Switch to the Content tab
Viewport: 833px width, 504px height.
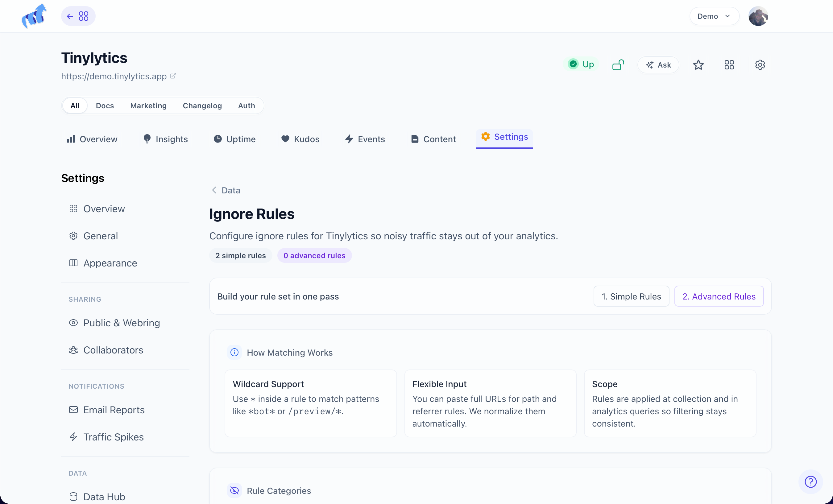point(433,139)
